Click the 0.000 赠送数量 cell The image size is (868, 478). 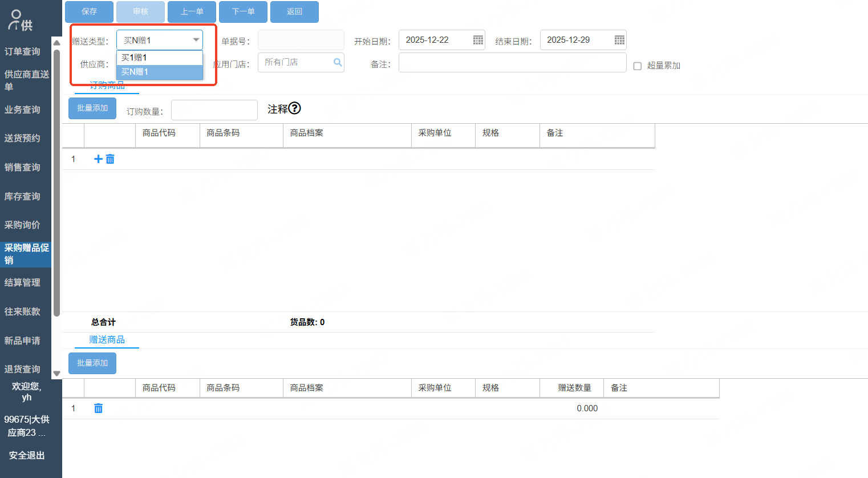[572, 408]
